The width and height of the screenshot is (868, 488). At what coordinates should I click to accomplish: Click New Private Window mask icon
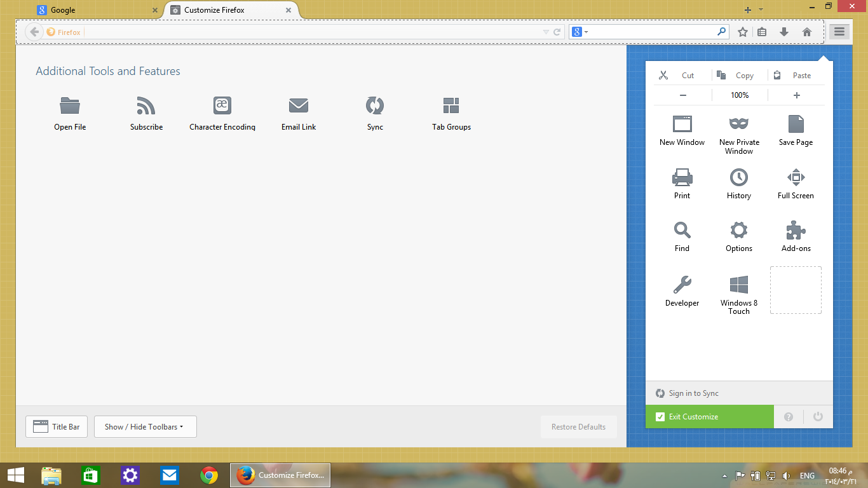(x=739, y=123)
